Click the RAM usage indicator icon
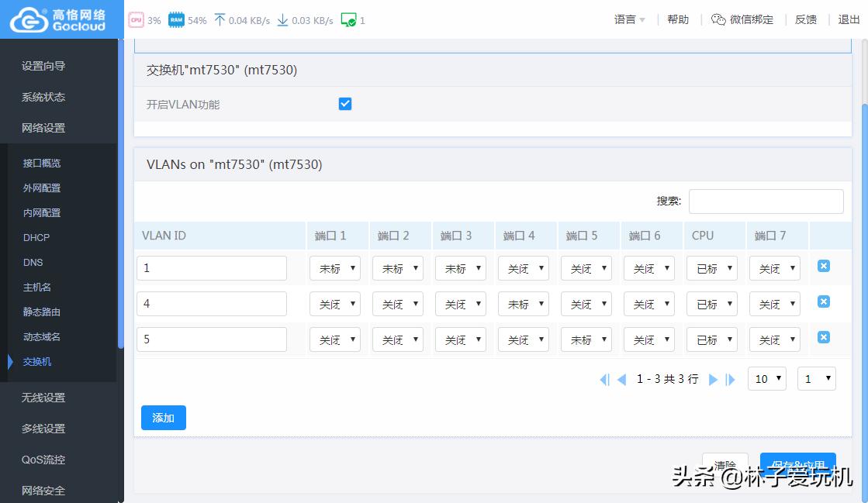Viewport: 868px width, 503px height. (176, 20)
